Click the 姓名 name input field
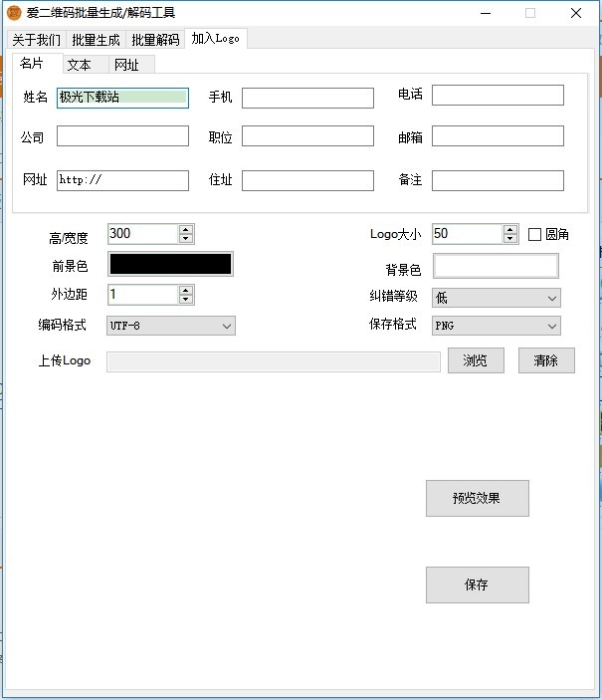602x700 pixels. pos(122,98)
